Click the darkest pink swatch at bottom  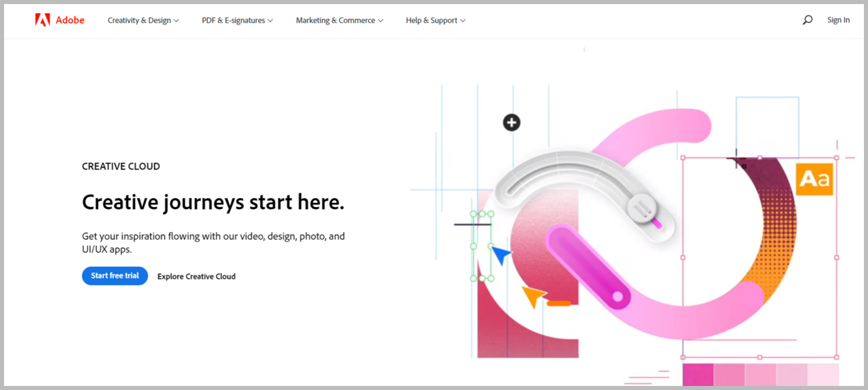(x=698, y=374)
